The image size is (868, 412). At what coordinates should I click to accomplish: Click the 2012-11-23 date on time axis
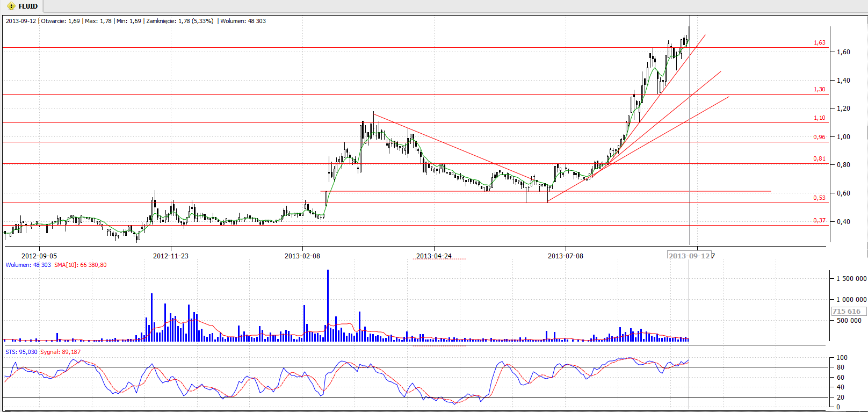(171, 256)
